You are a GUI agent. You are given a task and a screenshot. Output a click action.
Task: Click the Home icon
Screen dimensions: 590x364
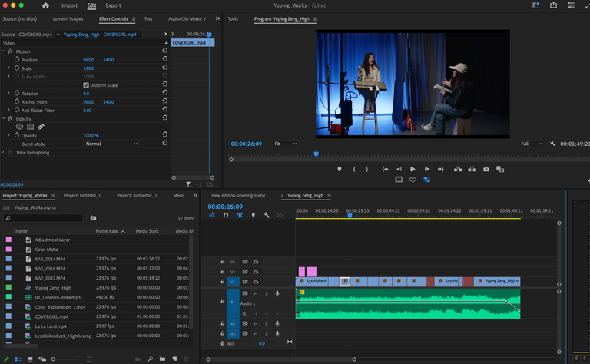[x=45, y=5]
